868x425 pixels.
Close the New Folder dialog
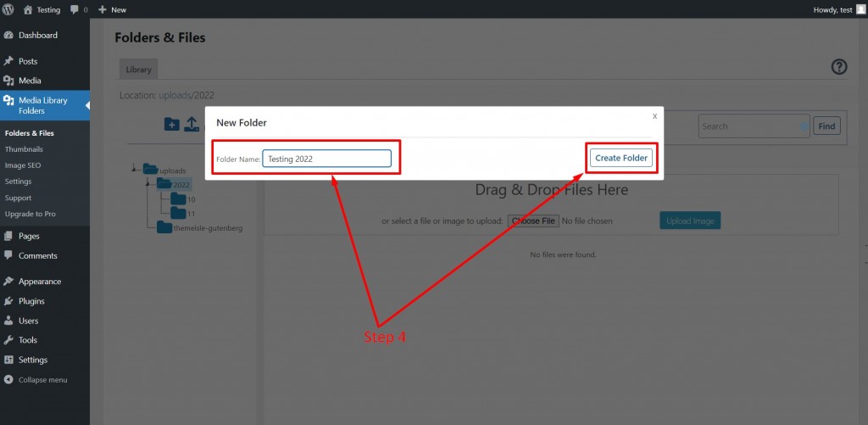(655, 116)
